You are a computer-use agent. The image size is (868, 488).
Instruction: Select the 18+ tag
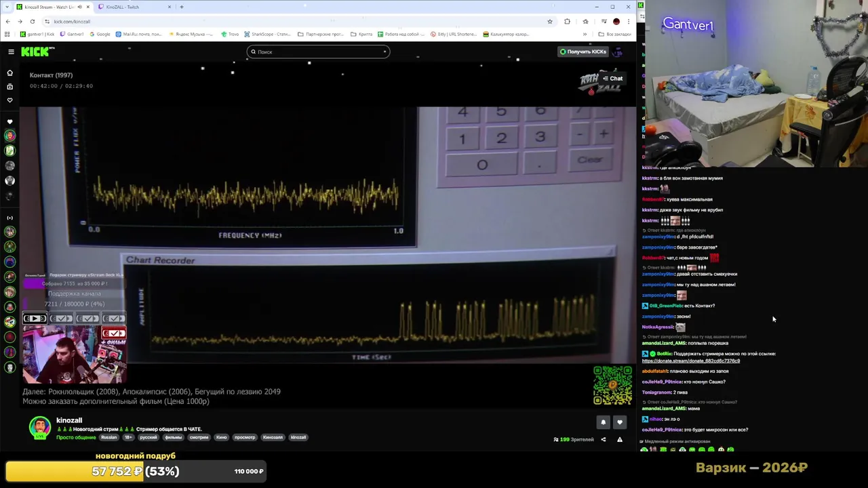tap(128, 437)
